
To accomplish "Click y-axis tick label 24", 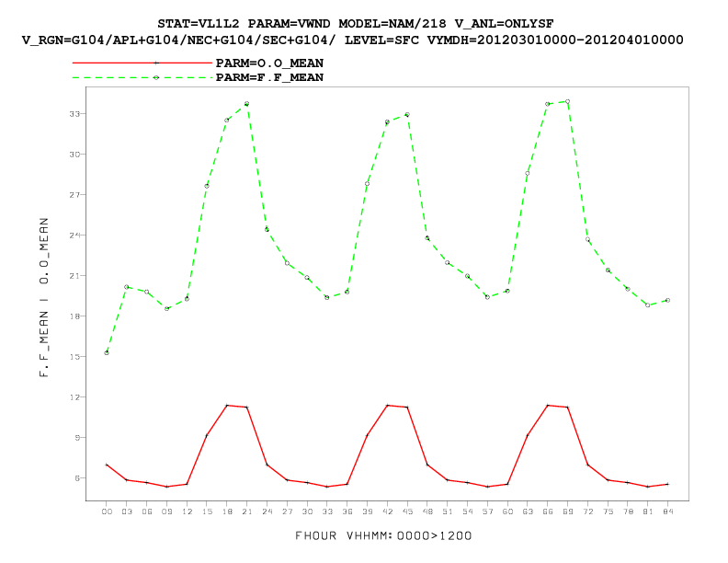I will pos(74,236).
